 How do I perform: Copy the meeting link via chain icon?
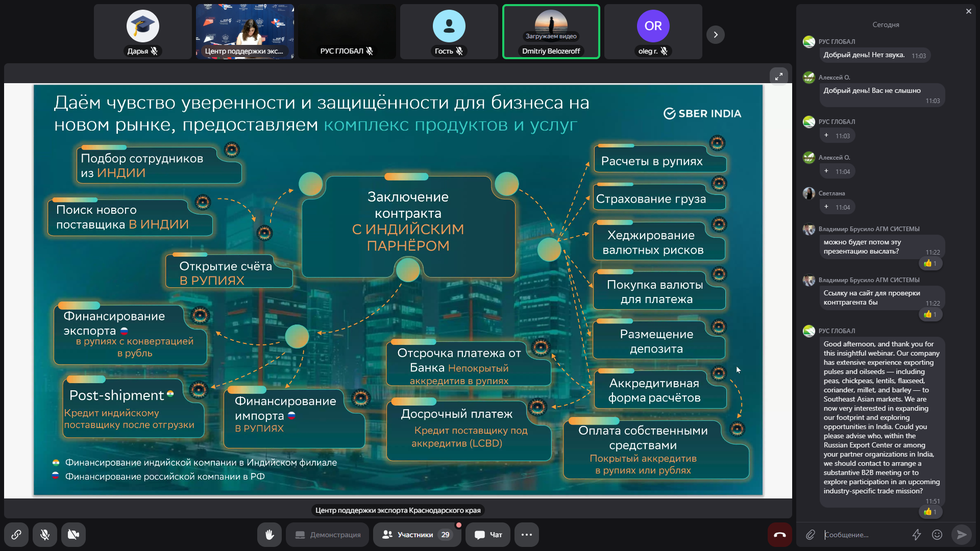[16, 535]
